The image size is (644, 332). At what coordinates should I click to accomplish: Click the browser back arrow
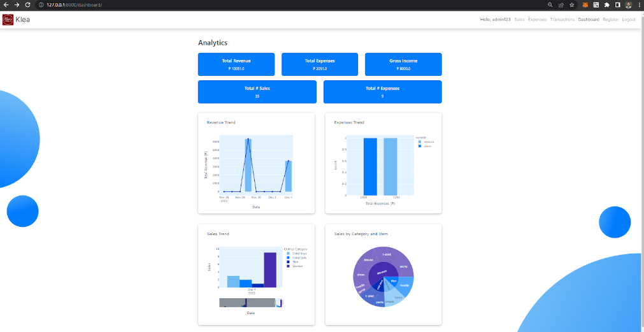click(6, 5)
